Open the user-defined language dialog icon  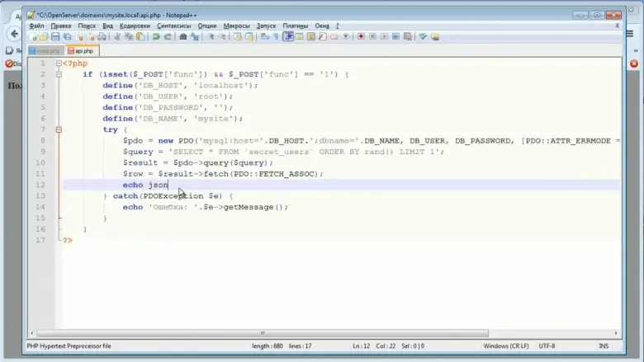point(300,37)
